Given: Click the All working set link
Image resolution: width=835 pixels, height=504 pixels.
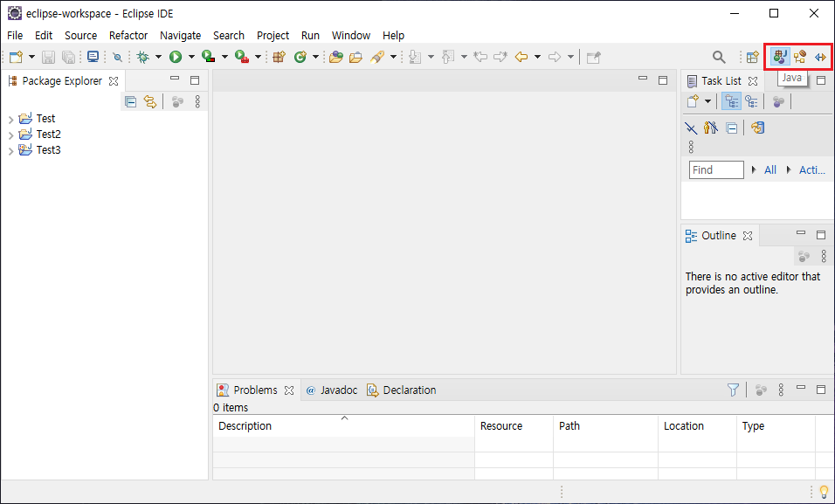Looking at the screenshot, I should (x=770, y=170).
